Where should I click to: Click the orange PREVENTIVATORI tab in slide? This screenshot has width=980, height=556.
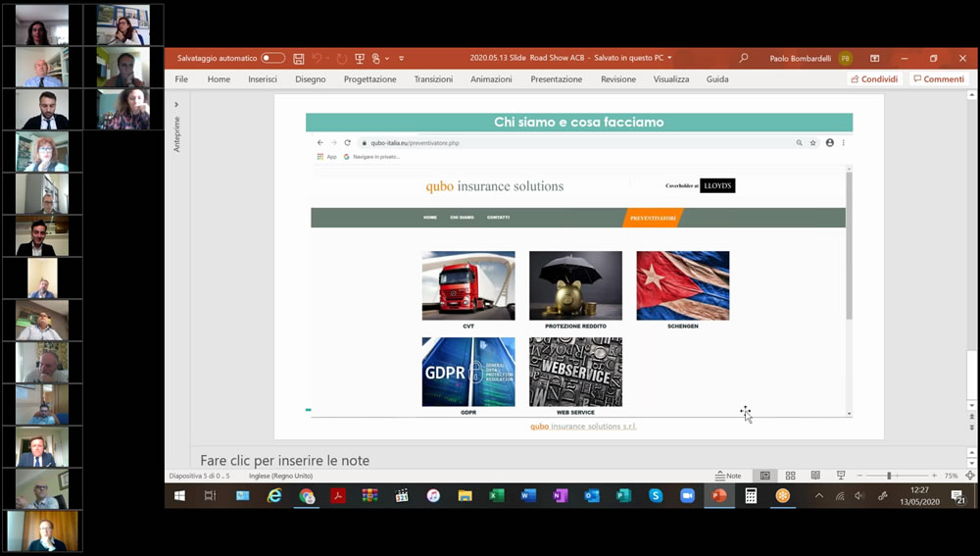coord(653,218)
